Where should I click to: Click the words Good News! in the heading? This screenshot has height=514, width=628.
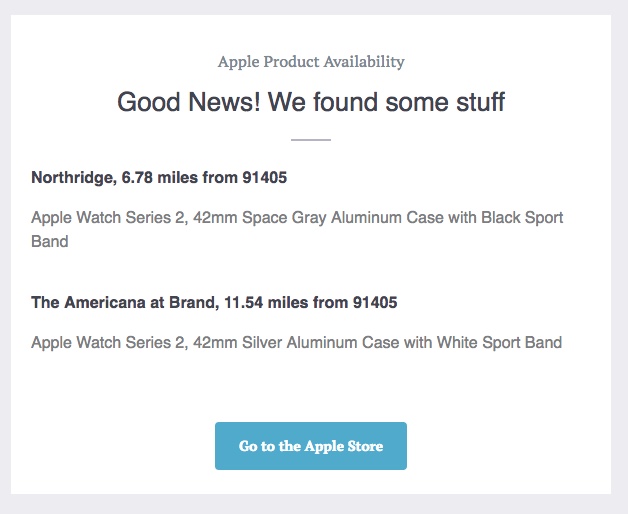pyautogui.click(x=189, y=102)
